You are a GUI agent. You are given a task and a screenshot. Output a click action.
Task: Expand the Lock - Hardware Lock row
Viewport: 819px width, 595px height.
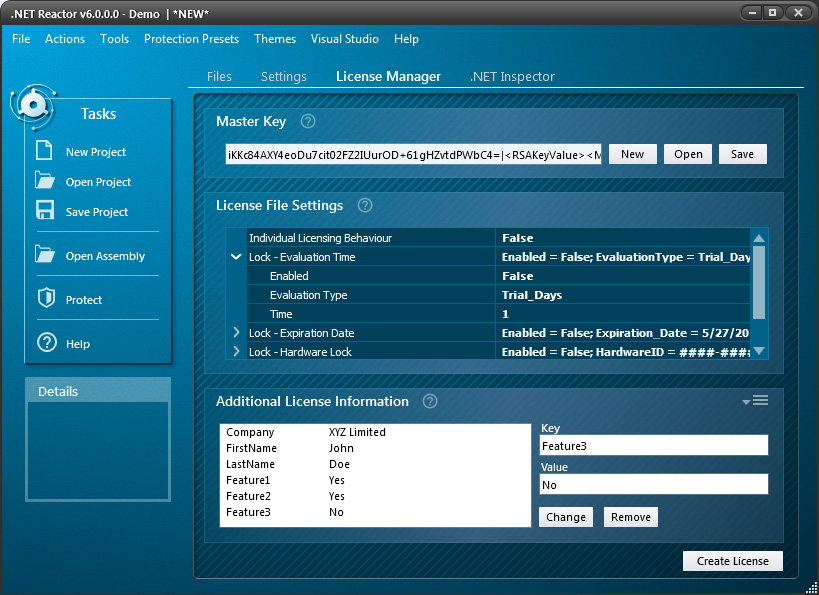pos(236,352)
